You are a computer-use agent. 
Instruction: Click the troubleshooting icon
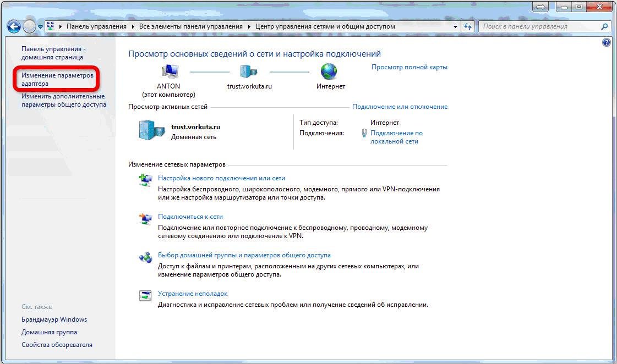point(146,296)
